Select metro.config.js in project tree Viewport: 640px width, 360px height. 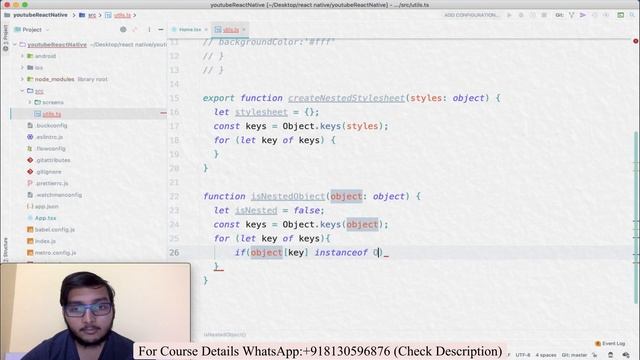pyautogui.click(x=55, y=253)
